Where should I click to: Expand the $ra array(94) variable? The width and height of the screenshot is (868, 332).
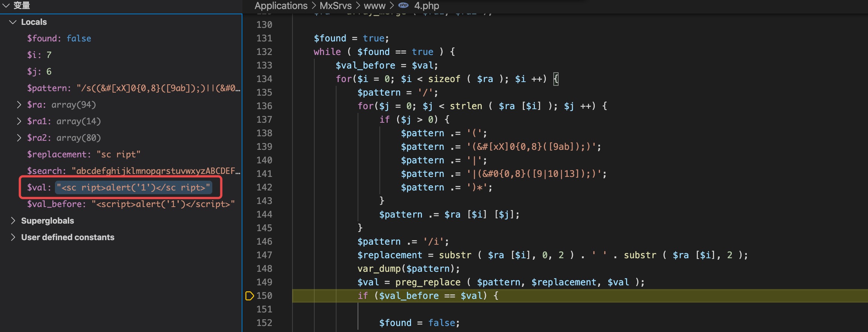click(19, 105)
